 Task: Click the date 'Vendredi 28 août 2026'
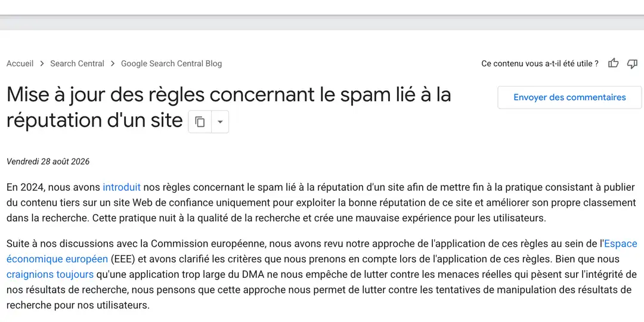coord(48,162)
